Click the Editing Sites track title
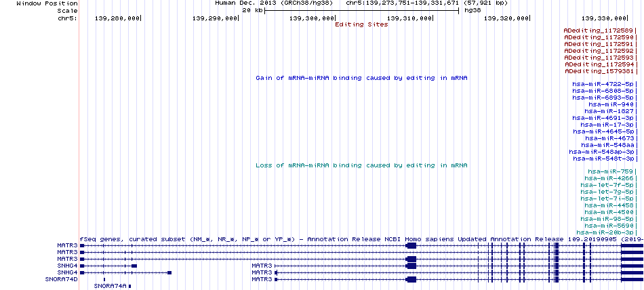The height and width of the screenshot is (290, 644). (361, 24)
